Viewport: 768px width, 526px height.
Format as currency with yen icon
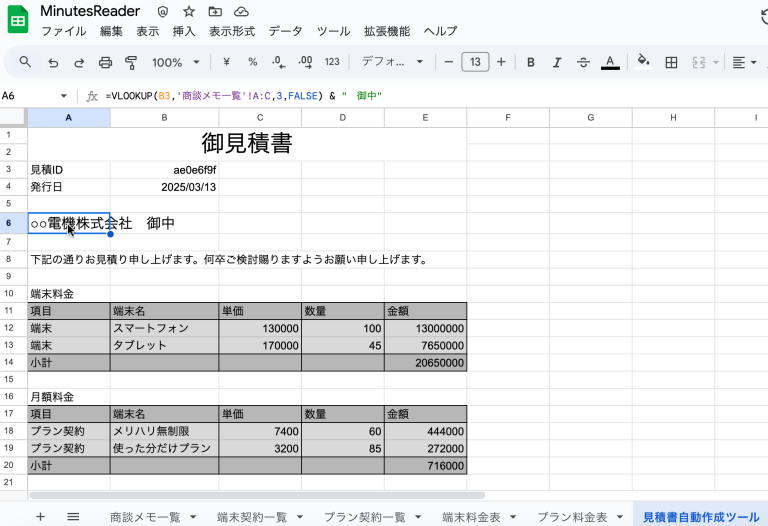pyautogui.click(x=226, y=62)
